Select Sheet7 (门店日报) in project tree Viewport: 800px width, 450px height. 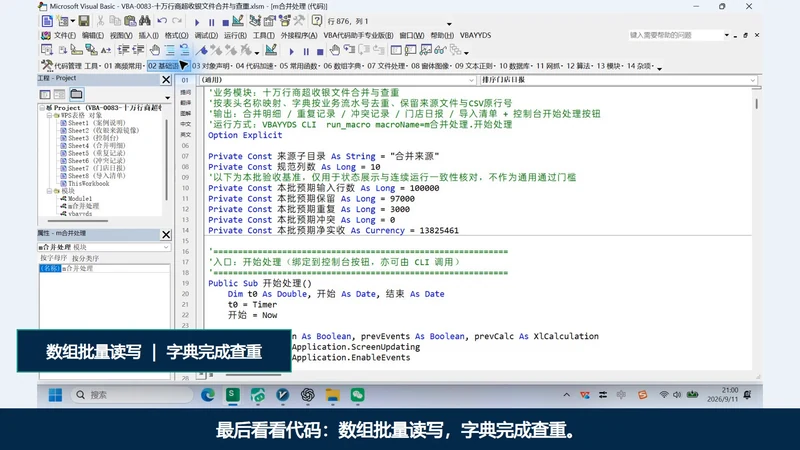point(96,168)
